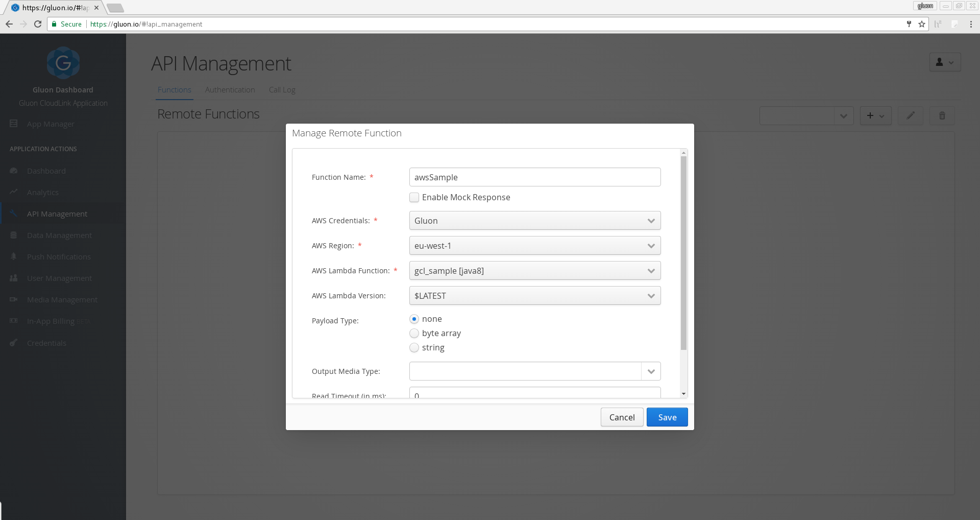The image size is (980, 520).
Task: Reload the page with browser refresh icon
Action: pos(38,24)
